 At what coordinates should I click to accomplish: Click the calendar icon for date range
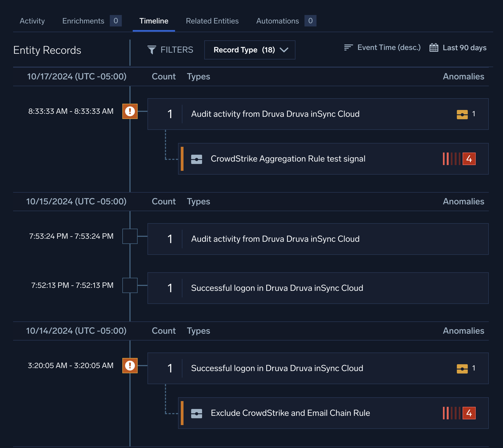(434, 48)
